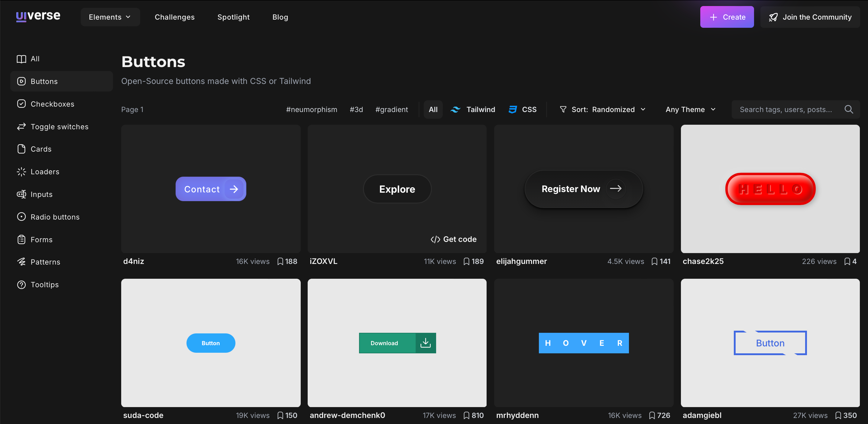Click bookmark icon on adamgiebl post
Screen dimensions: 868x424
tap(838, 415)
